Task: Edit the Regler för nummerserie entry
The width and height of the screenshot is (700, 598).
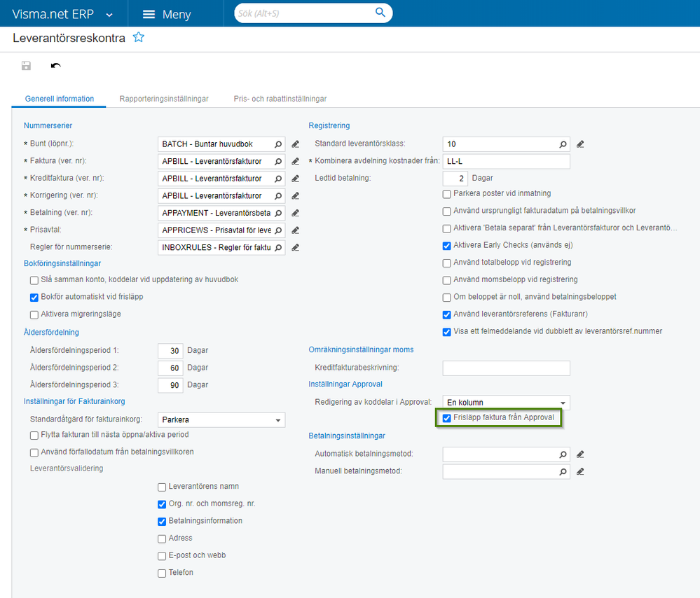Action: [295, 248]
